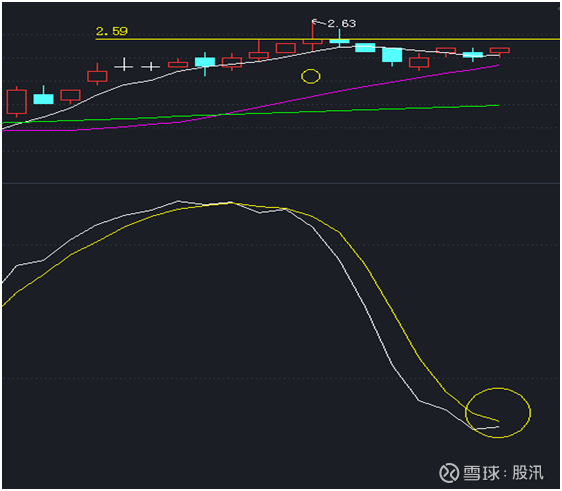Click the last red candlestick at right
The height and width of the screenshot is (491, 562).
500,51
